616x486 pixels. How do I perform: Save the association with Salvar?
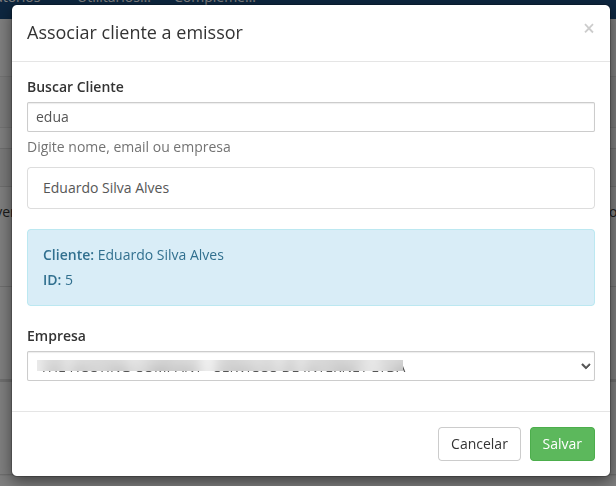click(562, 443)
